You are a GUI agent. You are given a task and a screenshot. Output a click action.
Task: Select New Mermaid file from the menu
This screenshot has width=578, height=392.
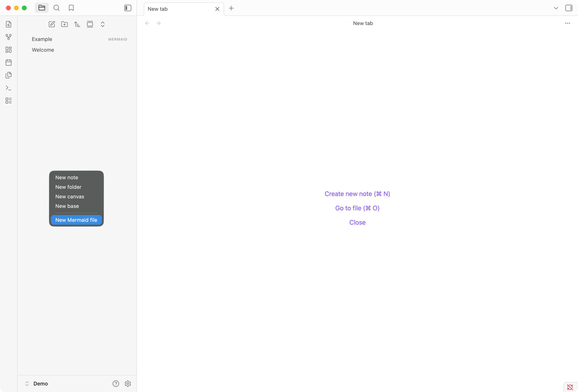(x=76, y=220)
